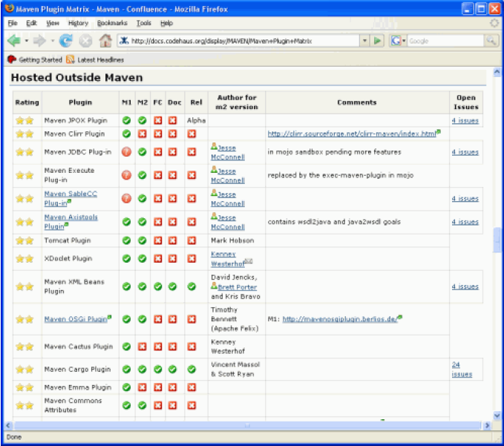Open the Brett Porter author link
This screenshot has width=504, height=446.
tap(238, 287)
